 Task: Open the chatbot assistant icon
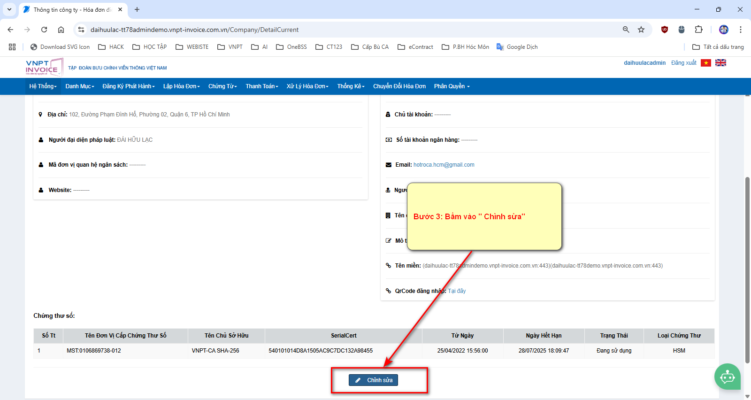coord(728,377)
